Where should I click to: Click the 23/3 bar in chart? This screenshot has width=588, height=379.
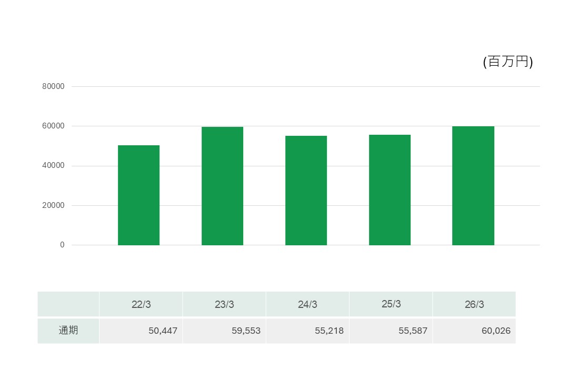click(222, 186)
